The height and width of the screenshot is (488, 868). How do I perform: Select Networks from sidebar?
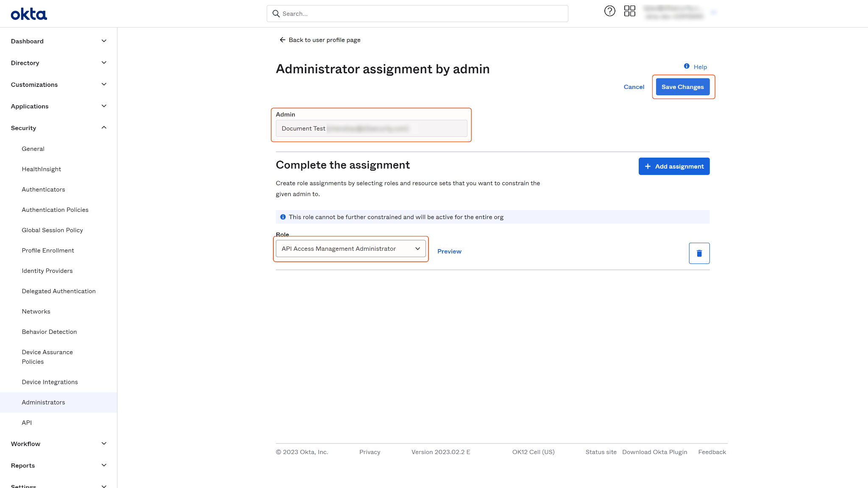click(36, 311)
